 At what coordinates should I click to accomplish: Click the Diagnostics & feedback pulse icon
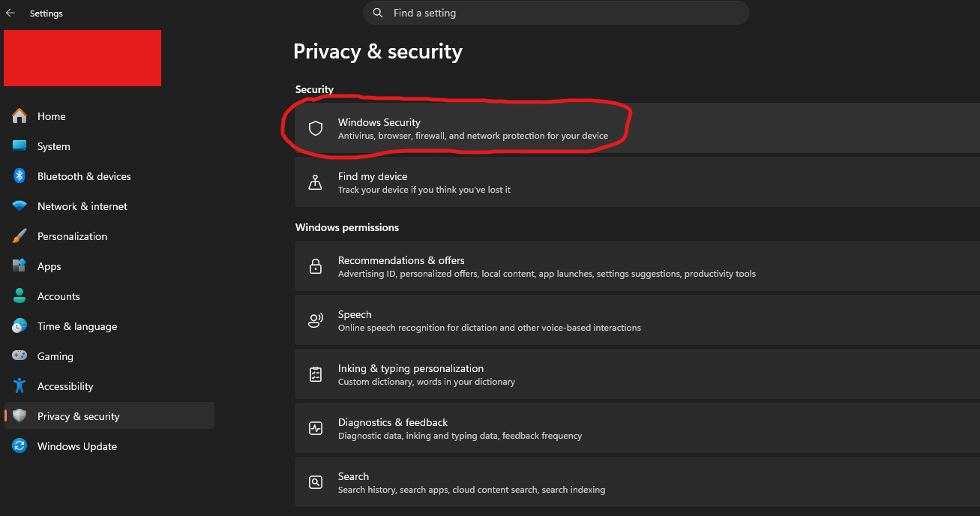tap(316, 428)
